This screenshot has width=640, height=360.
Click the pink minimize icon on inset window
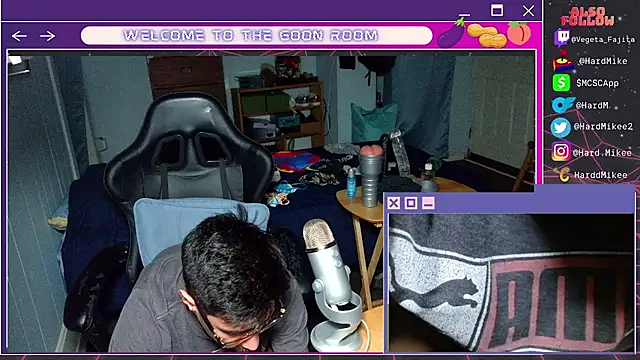[428, 203]
